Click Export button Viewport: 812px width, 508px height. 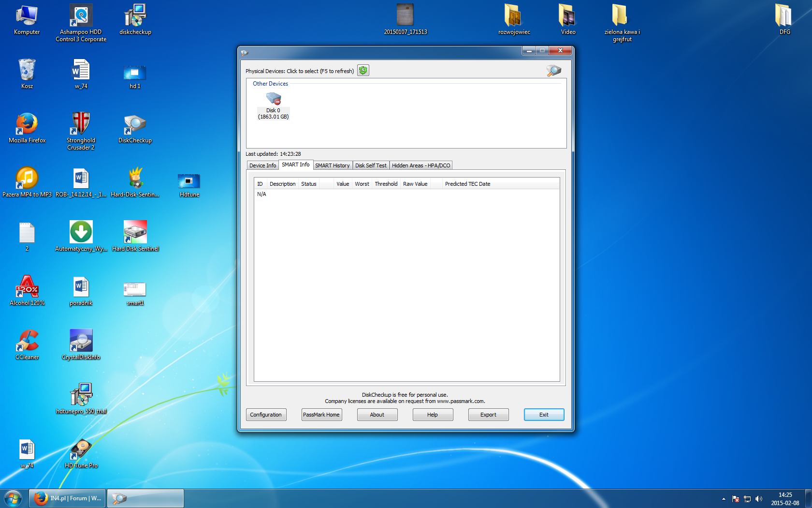[488, 415]
